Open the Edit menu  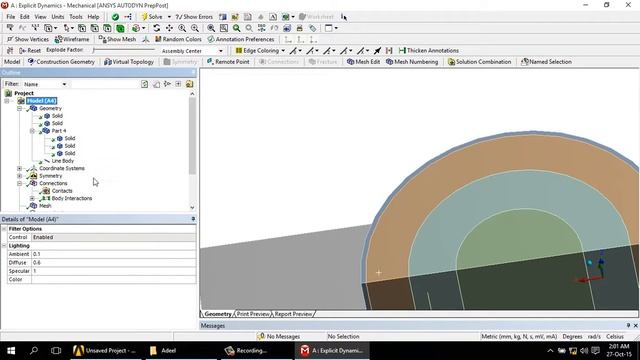pos(25,17)
